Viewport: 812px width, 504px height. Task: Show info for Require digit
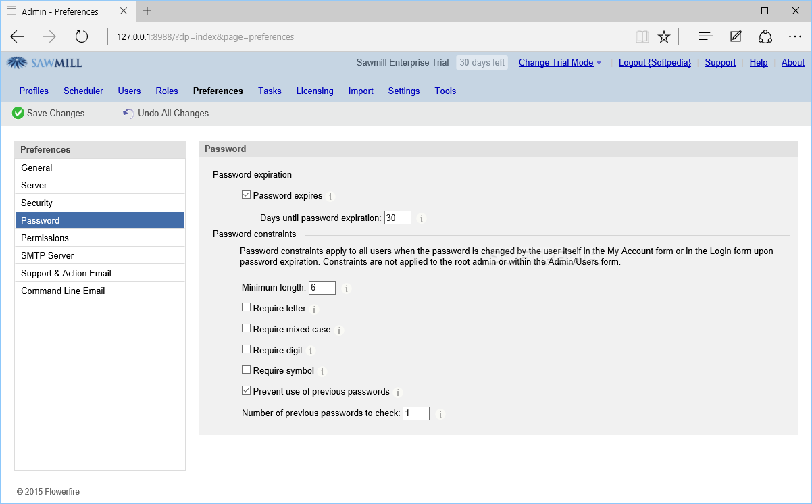(x=311, y=351)
